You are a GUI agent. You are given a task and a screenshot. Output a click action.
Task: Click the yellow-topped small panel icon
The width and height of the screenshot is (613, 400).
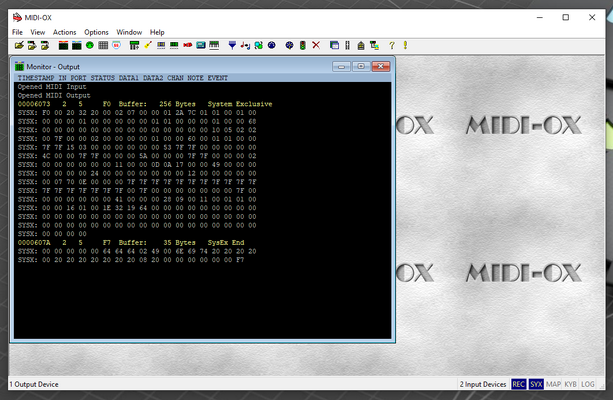point(161,46)
